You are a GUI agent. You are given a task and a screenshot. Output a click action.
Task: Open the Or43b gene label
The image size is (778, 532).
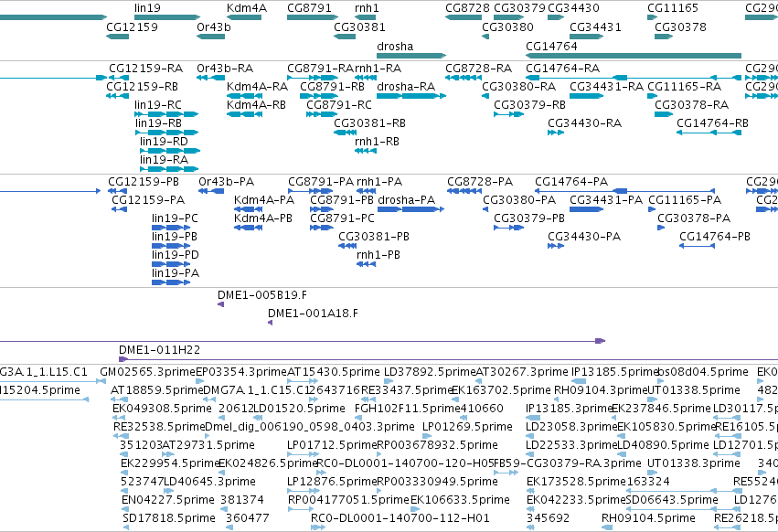click(214, 27)
